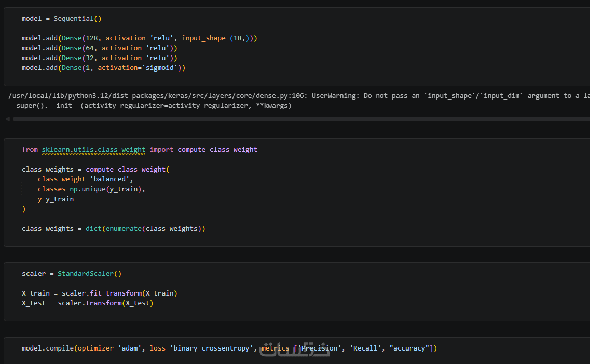Click the 'model = Sequential()' code line
The image size is (590, 364).
61,19
